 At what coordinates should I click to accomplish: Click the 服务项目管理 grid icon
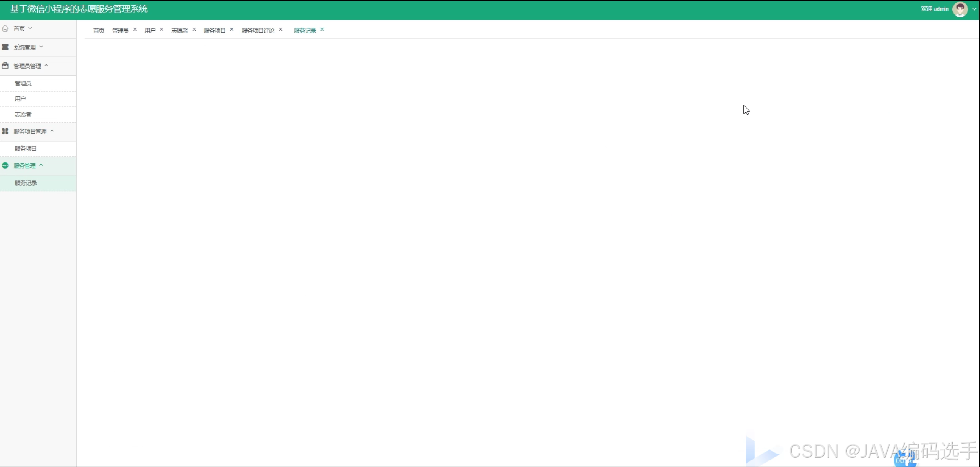(x=5, y=131)
